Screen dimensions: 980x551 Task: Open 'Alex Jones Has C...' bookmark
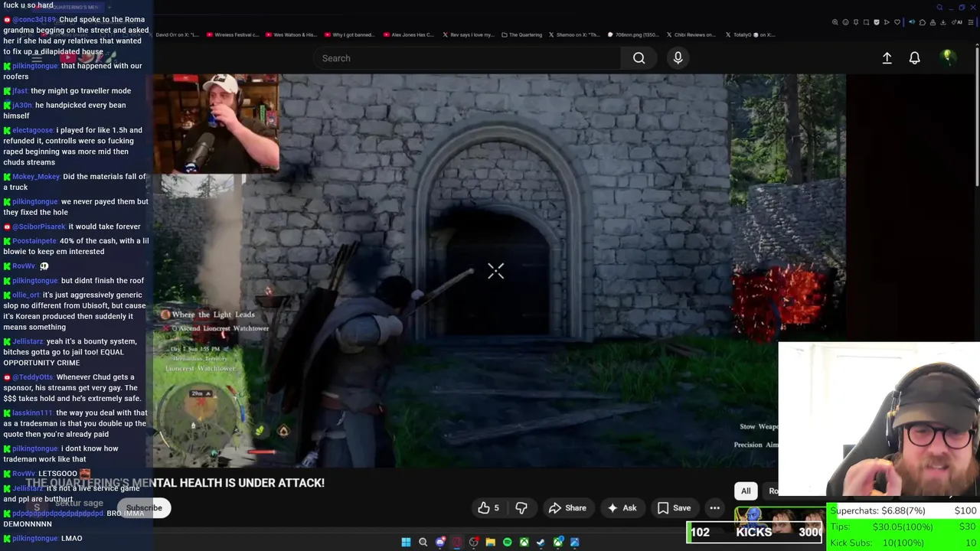(409, 34)
